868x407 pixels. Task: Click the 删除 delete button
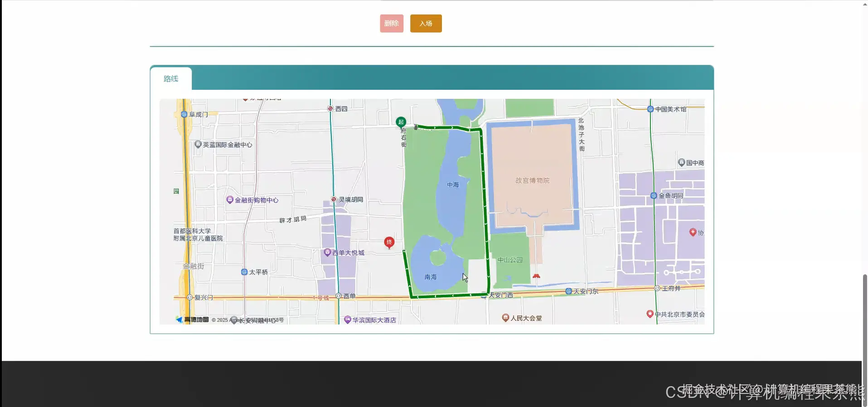coord(392,24)
